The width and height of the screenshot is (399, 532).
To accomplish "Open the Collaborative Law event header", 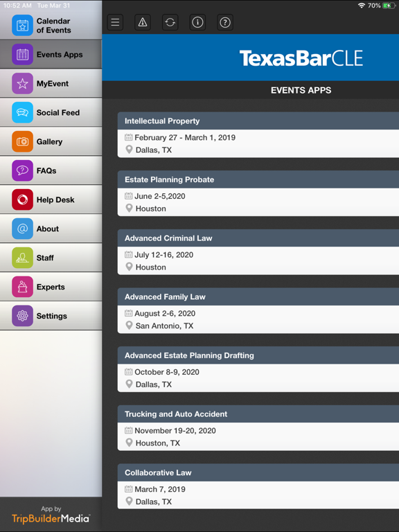I will coord(258,472).
